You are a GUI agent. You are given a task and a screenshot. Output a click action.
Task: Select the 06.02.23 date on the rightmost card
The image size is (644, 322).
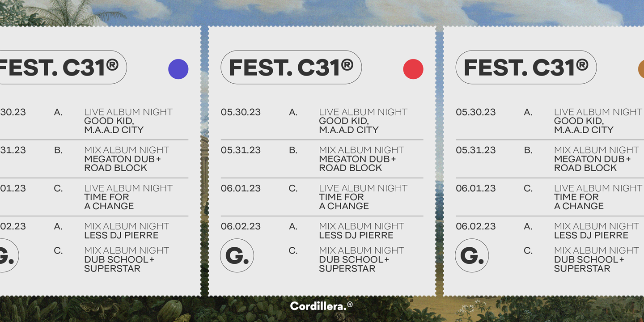[x=475, y=226]
